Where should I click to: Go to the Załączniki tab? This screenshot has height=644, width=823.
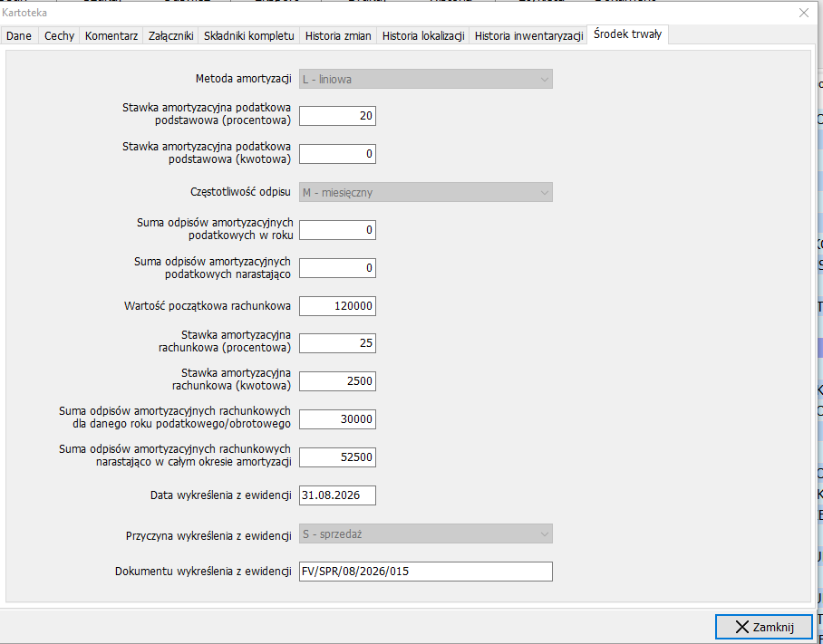point(171,36)
